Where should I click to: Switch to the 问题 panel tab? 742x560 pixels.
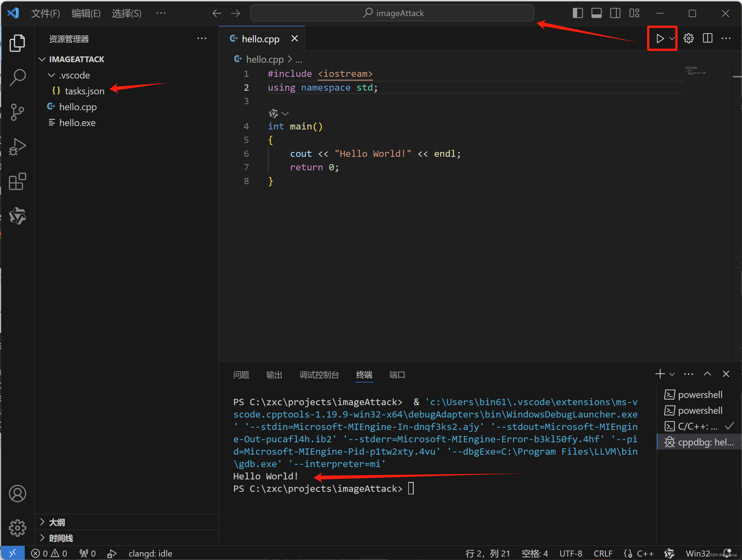[x=241, y=375]
